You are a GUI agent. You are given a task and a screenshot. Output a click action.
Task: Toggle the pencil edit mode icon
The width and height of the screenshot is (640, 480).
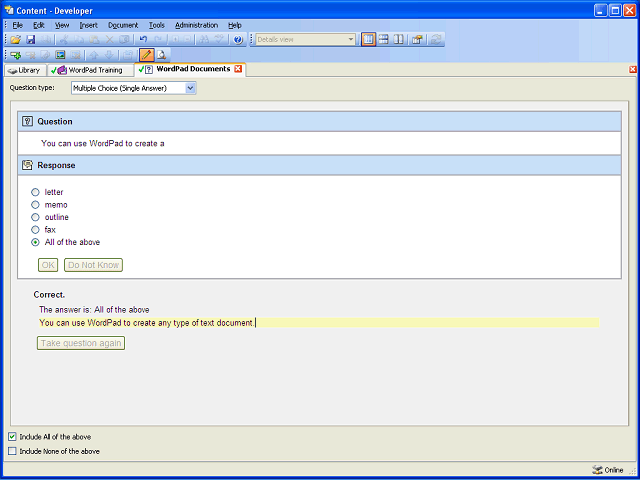pos(147,55)
